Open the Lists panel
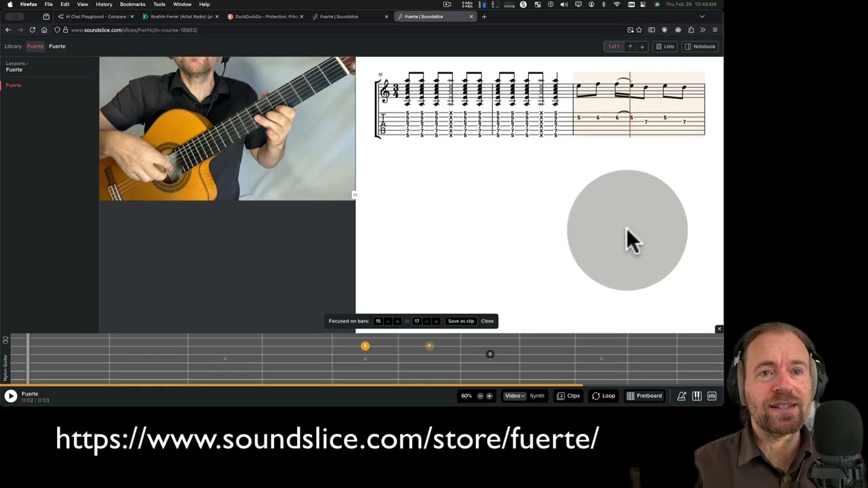The image size is (868, 488). coord(665,47)
